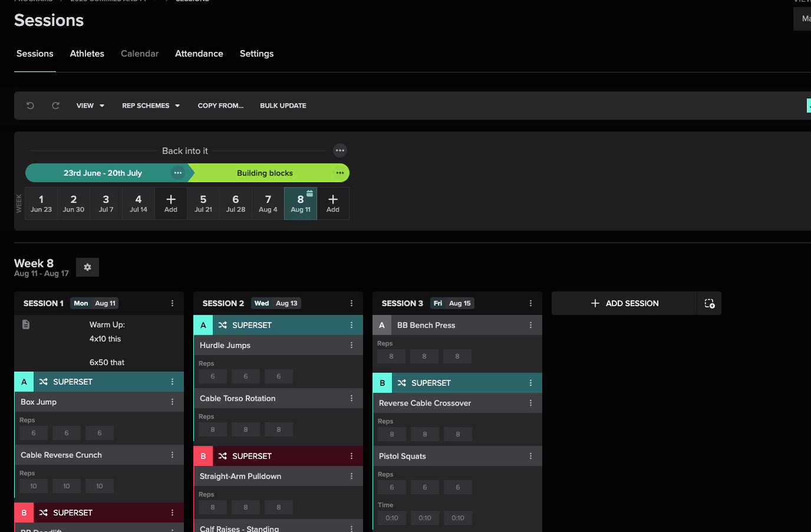Viewport: 811px width, 532px height.
Task: Select week 2 Jun 30
Action: 74,203
